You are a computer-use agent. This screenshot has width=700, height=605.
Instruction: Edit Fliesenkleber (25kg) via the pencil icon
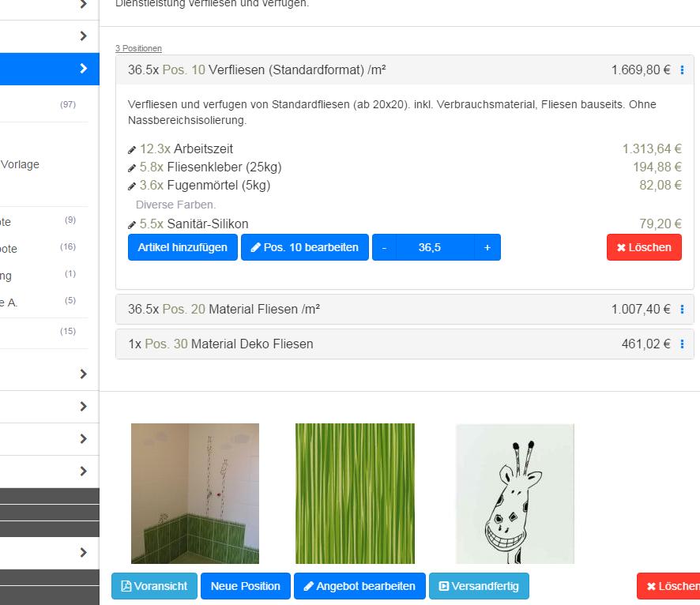click(x=132, y=167)
